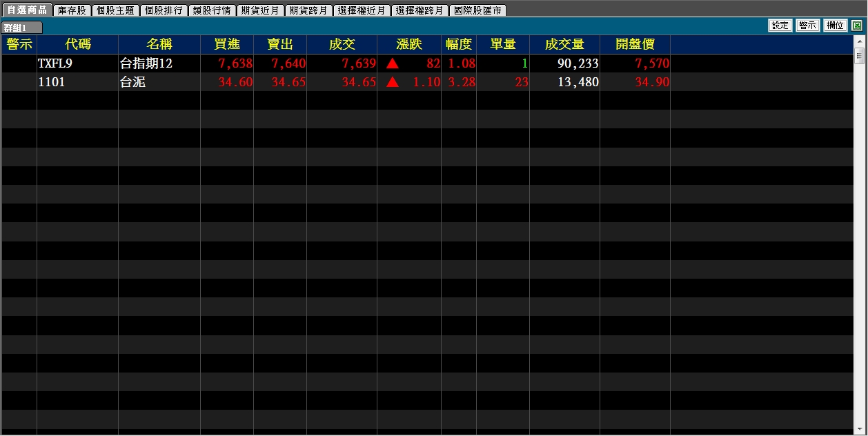Click the 34.65 ask price in the 台泥 row
The height and width of the screenshot is (436, 868).
point(288,82)
